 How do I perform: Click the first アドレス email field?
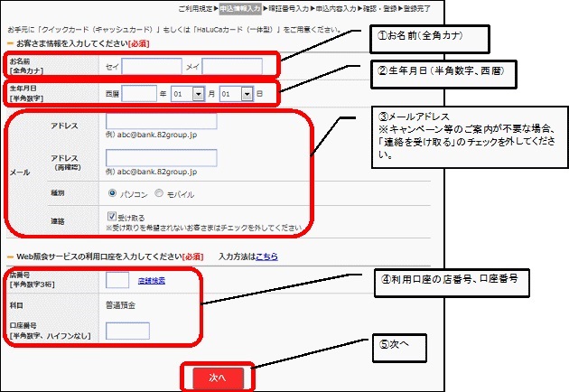pos(161,121)
